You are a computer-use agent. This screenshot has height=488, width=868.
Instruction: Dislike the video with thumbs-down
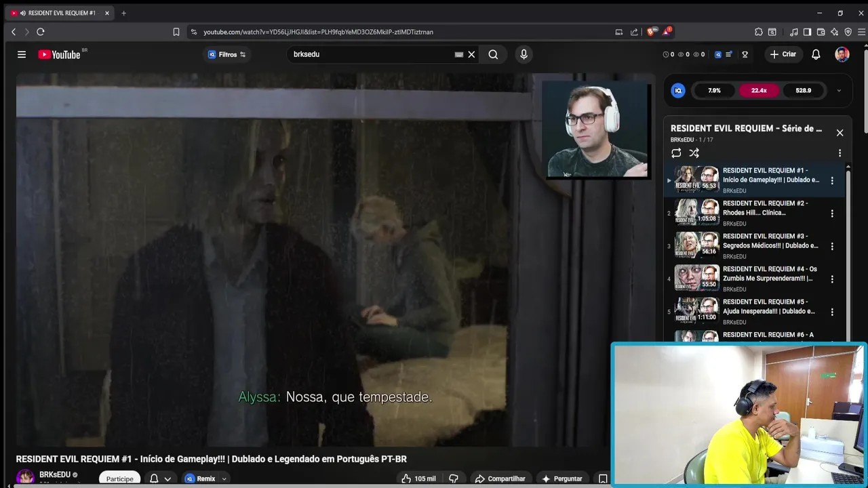[x=454, y=479]
